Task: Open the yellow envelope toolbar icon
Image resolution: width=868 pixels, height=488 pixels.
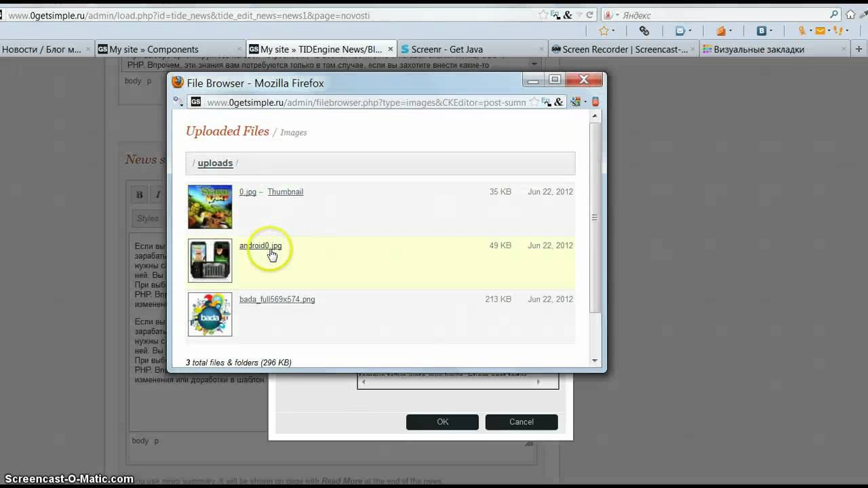Action: pos(821,31)
